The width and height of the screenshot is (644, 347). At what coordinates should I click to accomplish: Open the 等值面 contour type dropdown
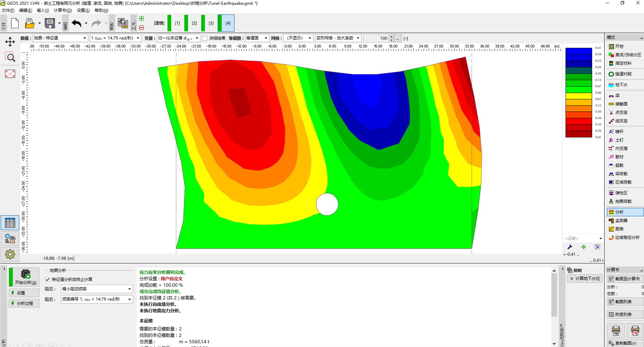(257, 38)
